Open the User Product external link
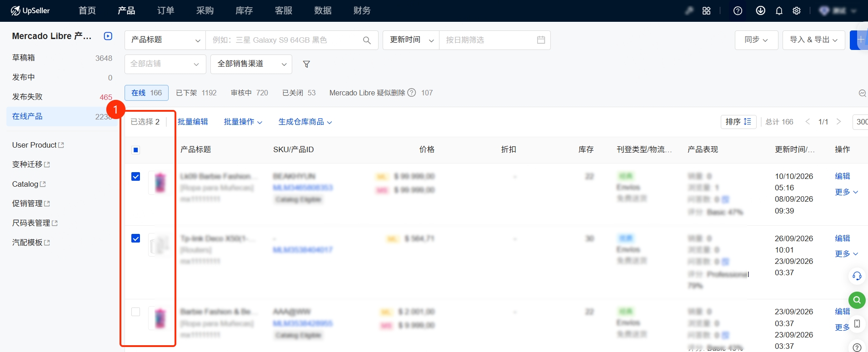Viewport: 868px width, 352px height. (38, 145)
